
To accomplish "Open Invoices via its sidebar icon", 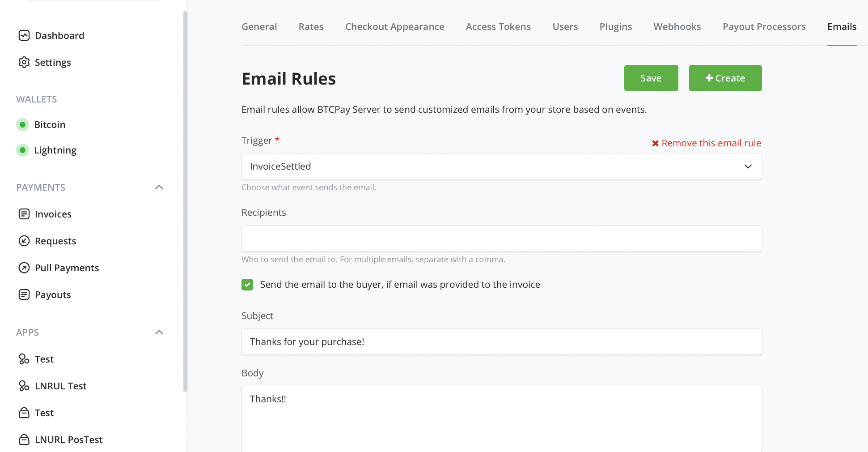I will (24, 214).
